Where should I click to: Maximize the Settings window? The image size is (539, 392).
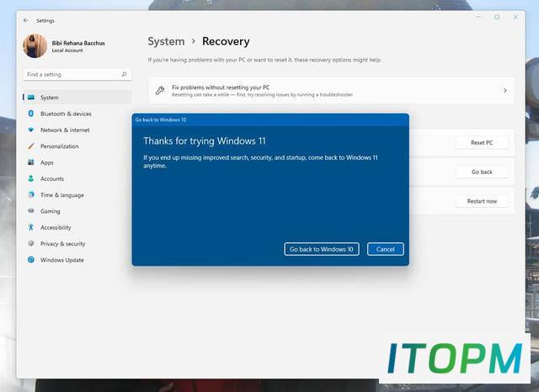click(497, 17)
